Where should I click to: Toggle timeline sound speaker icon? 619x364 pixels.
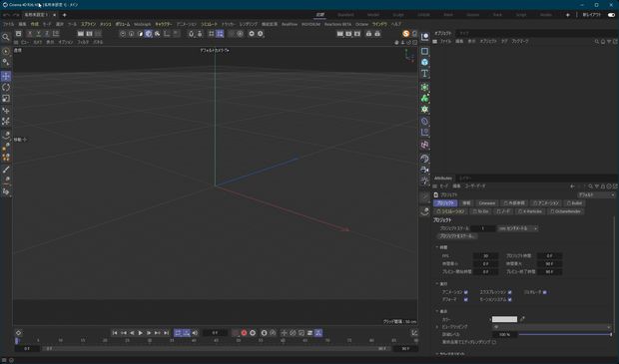click(195, 333)
